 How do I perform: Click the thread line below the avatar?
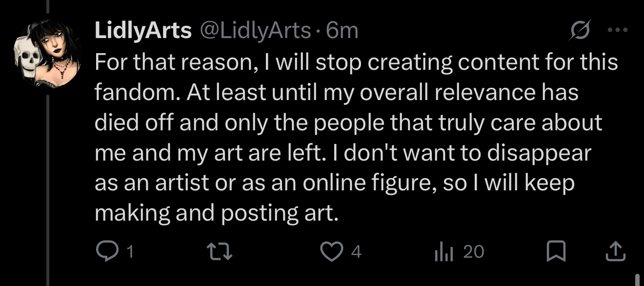48,185
